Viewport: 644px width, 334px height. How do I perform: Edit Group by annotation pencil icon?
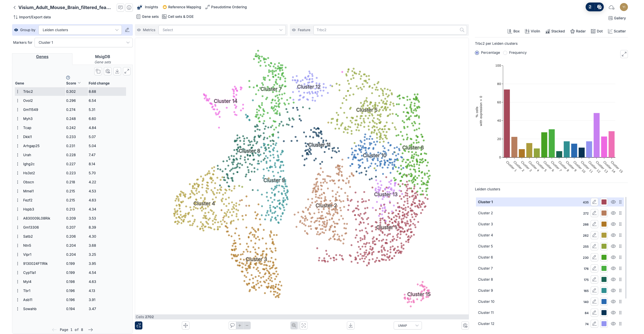[127, 30]
